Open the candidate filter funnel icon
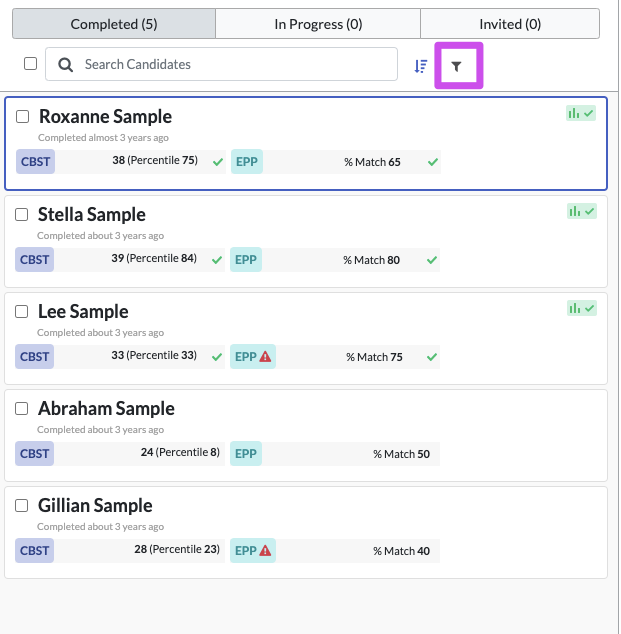Viewport: 621px width, 634px height. point(456,66)
